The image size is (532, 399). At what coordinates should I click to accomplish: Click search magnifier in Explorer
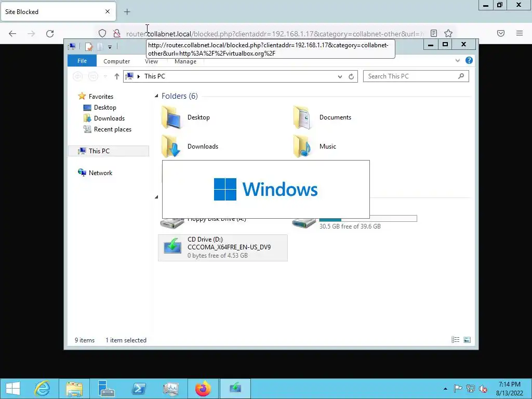point(461,76)
